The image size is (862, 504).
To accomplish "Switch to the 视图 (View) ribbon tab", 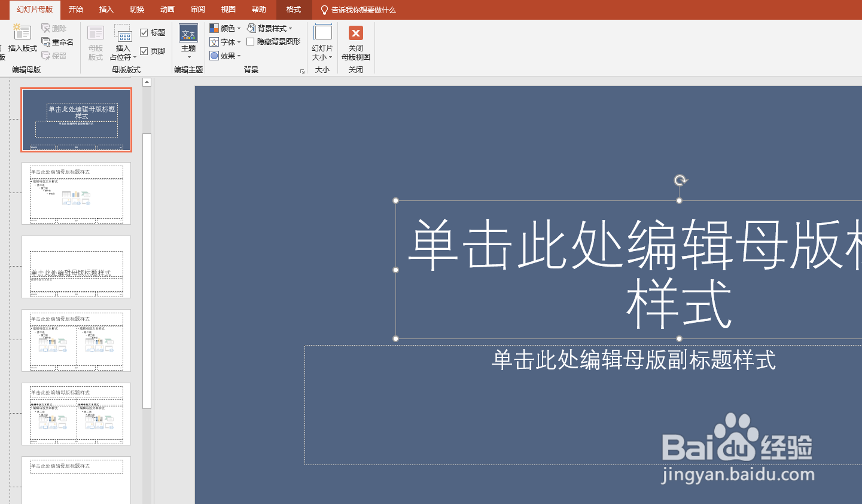I will (x=228, y=10).
